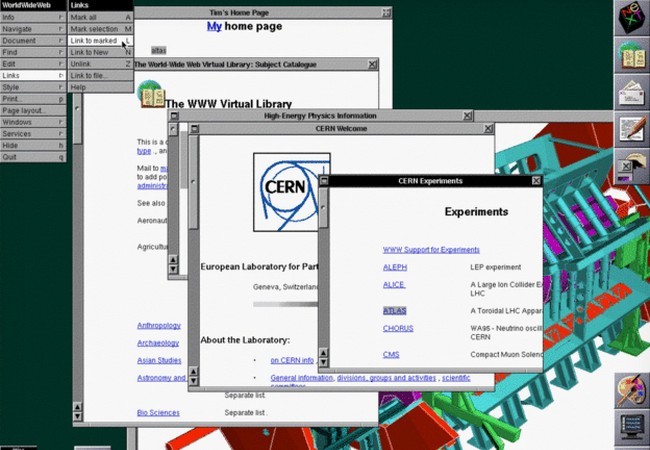Click scroll-up arrow in the Virtual Library window

tap(78, 407)
